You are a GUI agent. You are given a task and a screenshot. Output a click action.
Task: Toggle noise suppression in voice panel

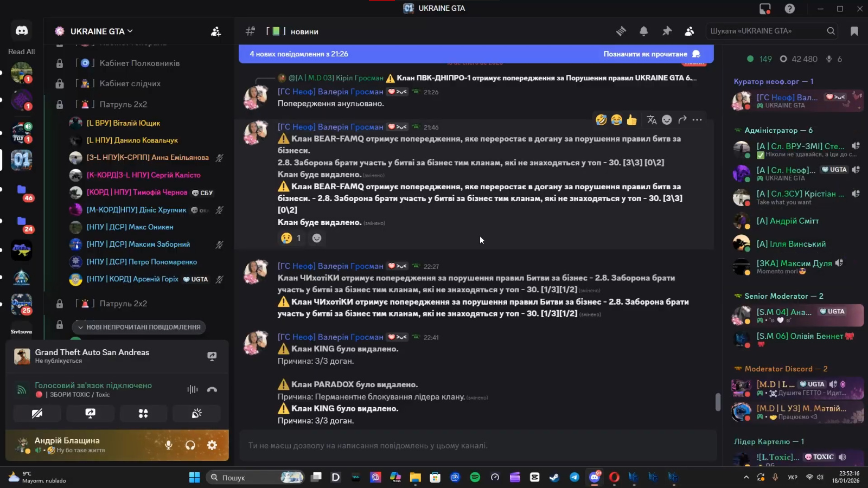(193, 389)
